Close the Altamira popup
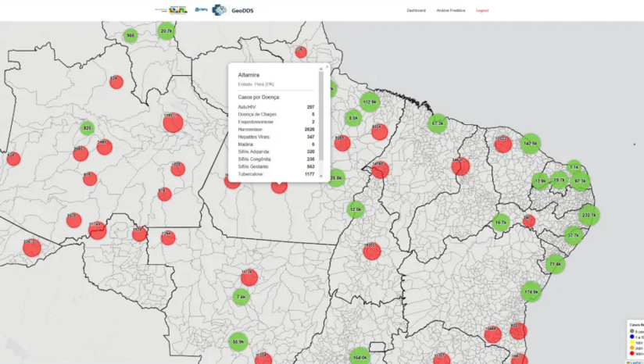 pos(327,66)
